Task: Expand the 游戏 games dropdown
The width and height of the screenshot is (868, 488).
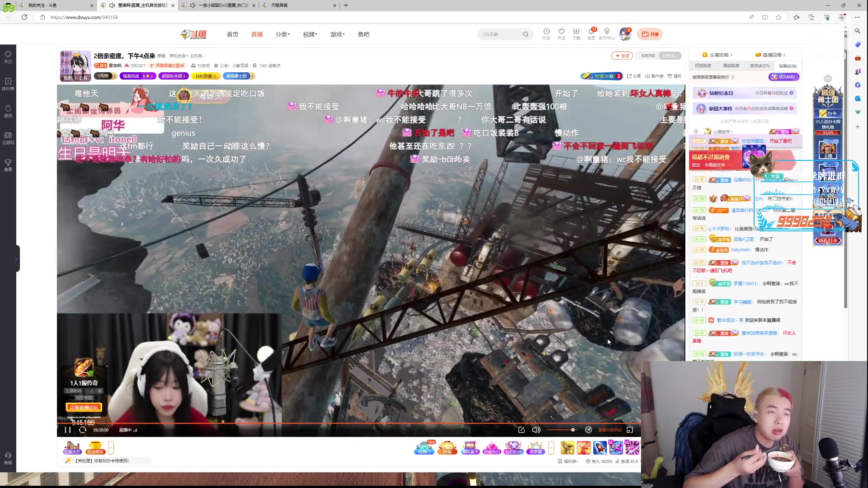Action: pyautogui.click(x=337, y=34)
